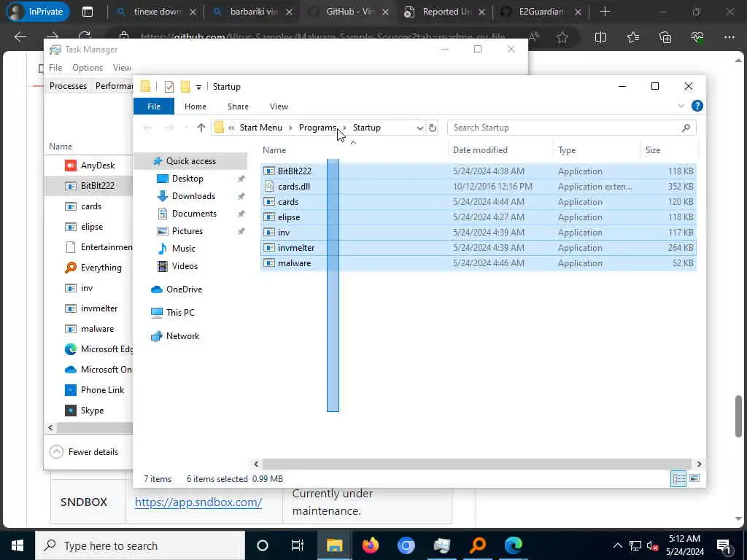747x560 pixels.
Task: Open Documents in the navigation pane
Action: [x=194, y=214]
